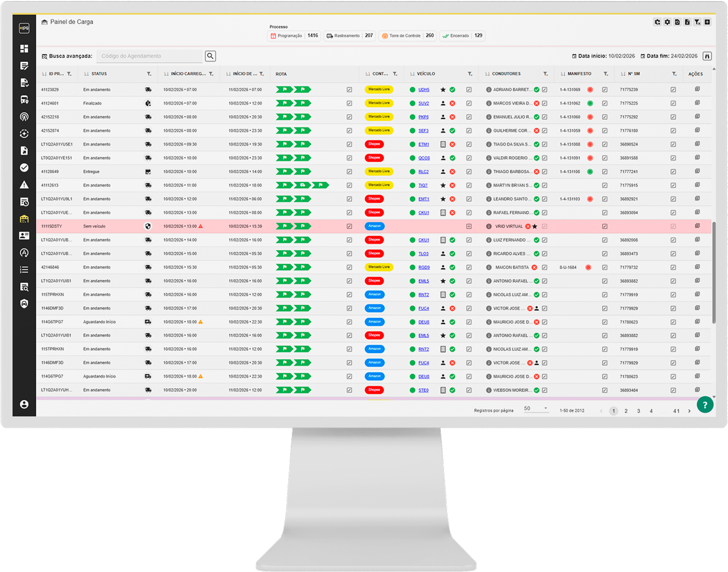The width and height of the screenshot is (728, 572).
Task: Go to page 2 of results
Action: tap(626, 411)
